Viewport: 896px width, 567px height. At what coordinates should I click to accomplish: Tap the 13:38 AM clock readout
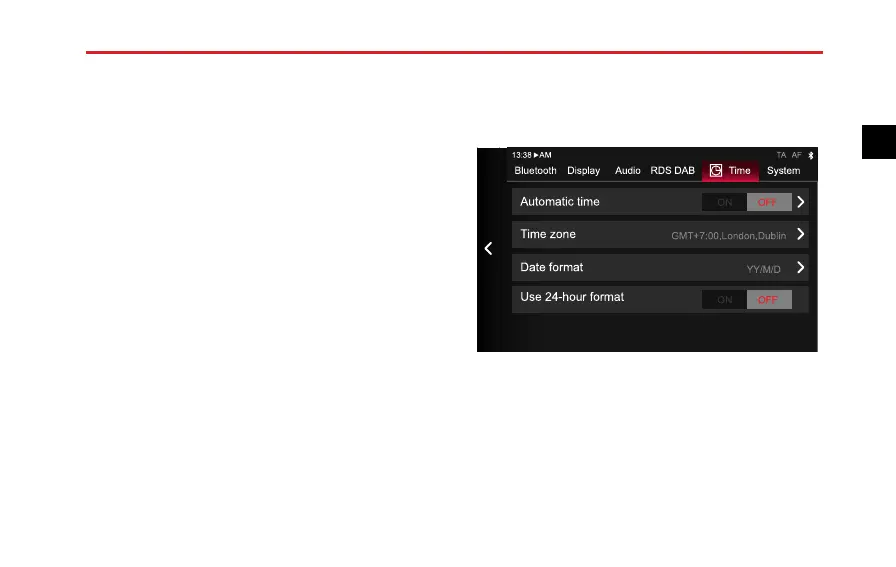(531, 155)
